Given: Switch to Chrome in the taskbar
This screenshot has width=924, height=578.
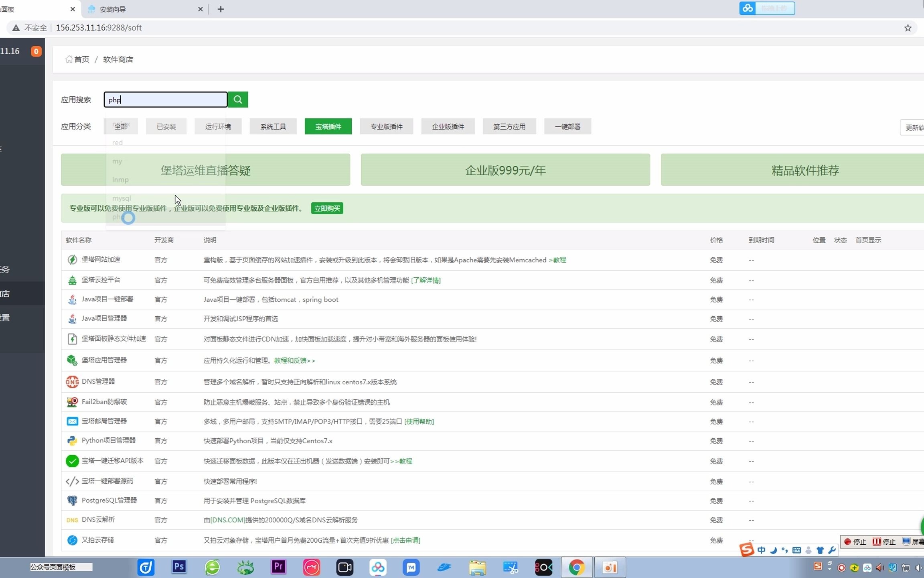Looking at the screenshot, I should tap(576, 568).
